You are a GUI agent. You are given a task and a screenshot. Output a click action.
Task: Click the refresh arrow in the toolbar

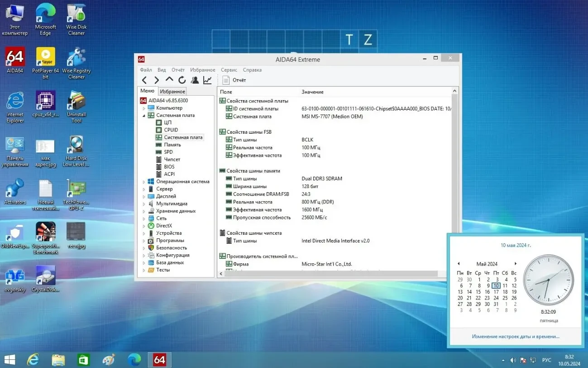(182, 80)
